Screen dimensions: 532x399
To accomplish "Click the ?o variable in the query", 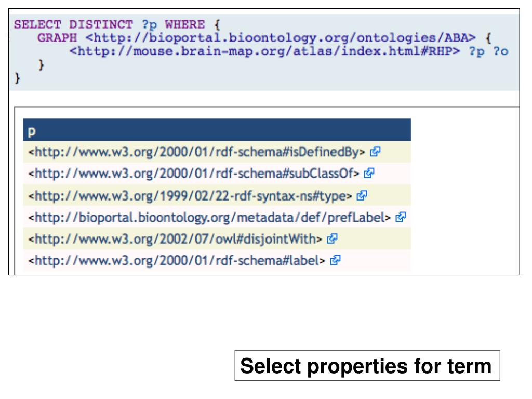I will tap(500, 51).
